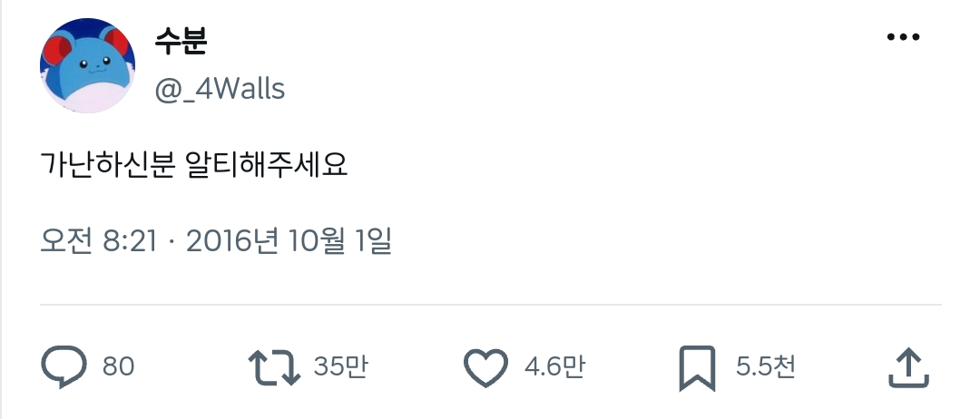Select the 10월 1일 date text
The image size is (980, 419).
point(340,241)
